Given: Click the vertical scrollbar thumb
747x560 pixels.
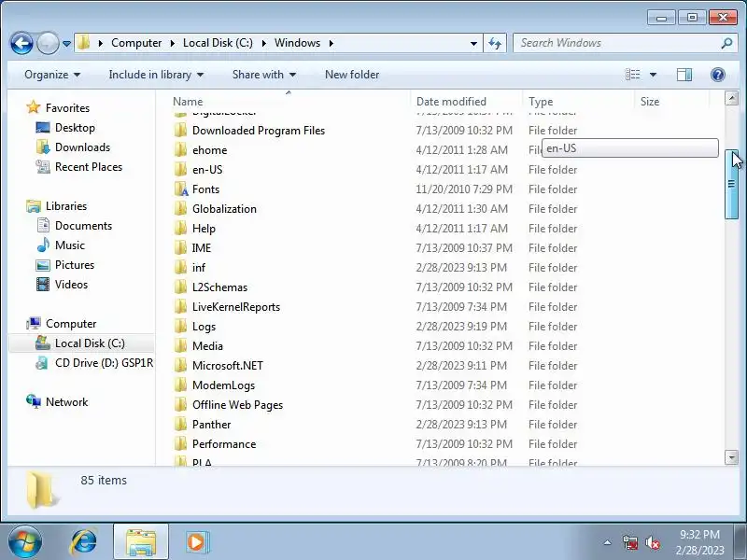Looking at the screenshot, I should pyautogui.click(x=731, y=184).
